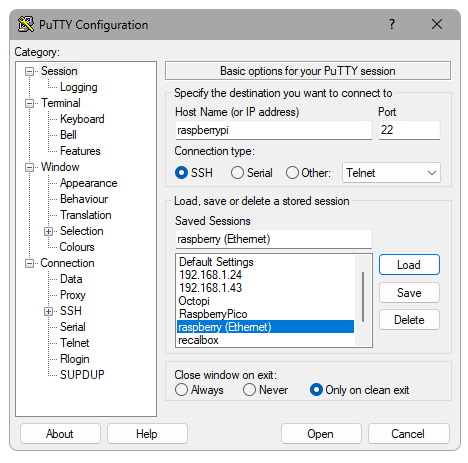Click the PuTTY icon in the title bar
This screenshot has height=463, width=468.
(x=26, y=24)
